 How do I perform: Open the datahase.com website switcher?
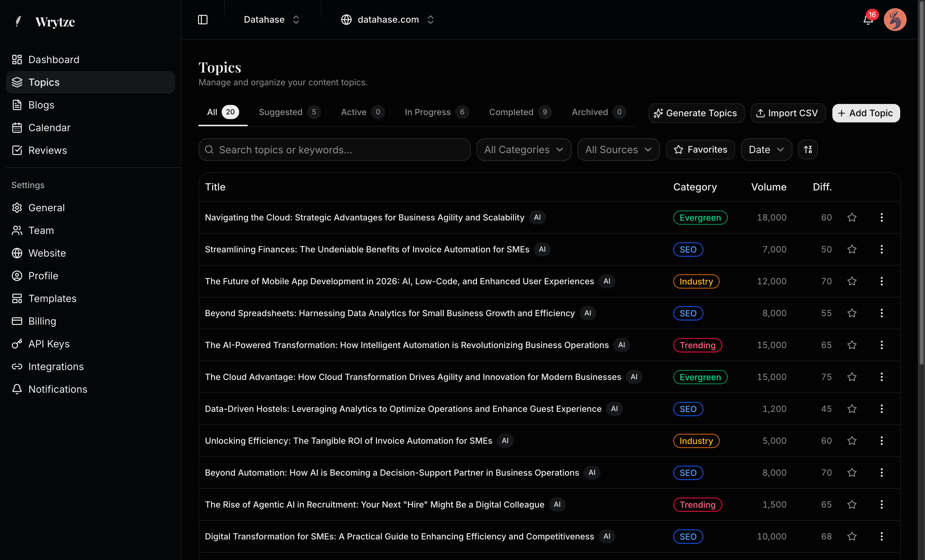[387, 20]
